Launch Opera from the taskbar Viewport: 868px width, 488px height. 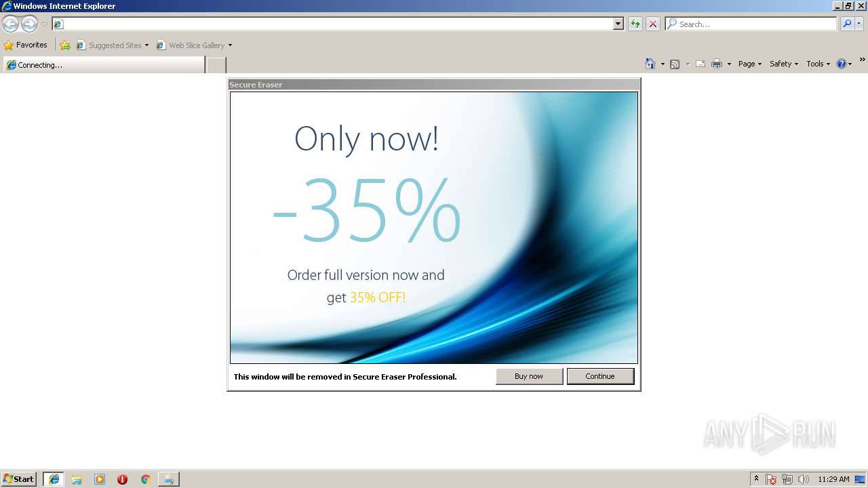pos(122,479)
